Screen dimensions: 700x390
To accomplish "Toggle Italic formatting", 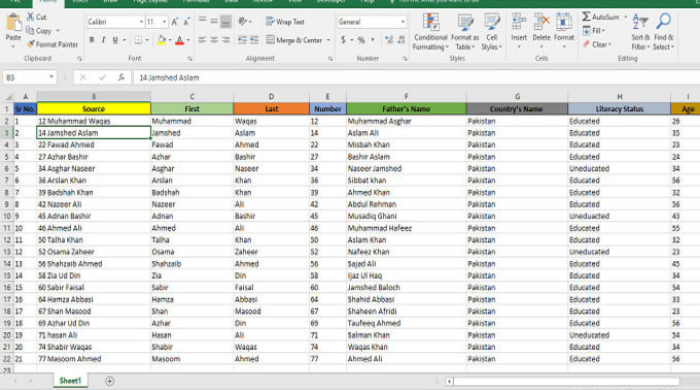I will (x=103, y=40).
